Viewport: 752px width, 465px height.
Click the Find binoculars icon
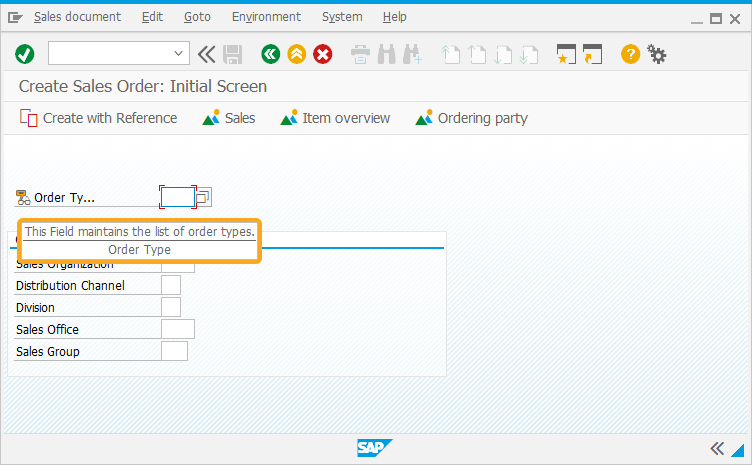tap(387, 54)
